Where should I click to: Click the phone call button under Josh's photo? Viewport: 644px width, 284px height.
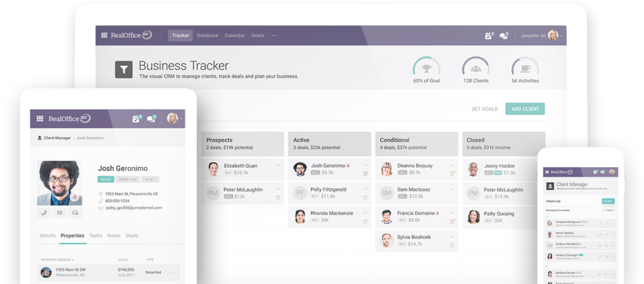(44, 212)
